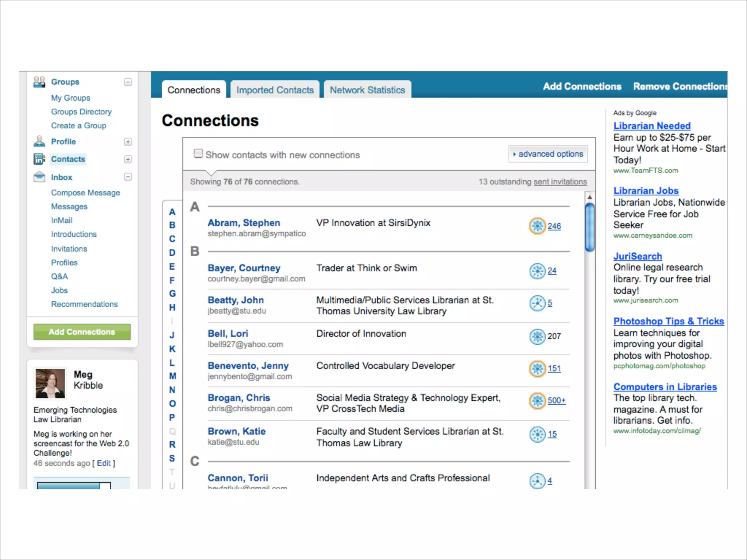This screenshot has height=560, width=747.
Task: Click Meg Kribble's profile photo thumbnail
Action: tap(50, 383)
